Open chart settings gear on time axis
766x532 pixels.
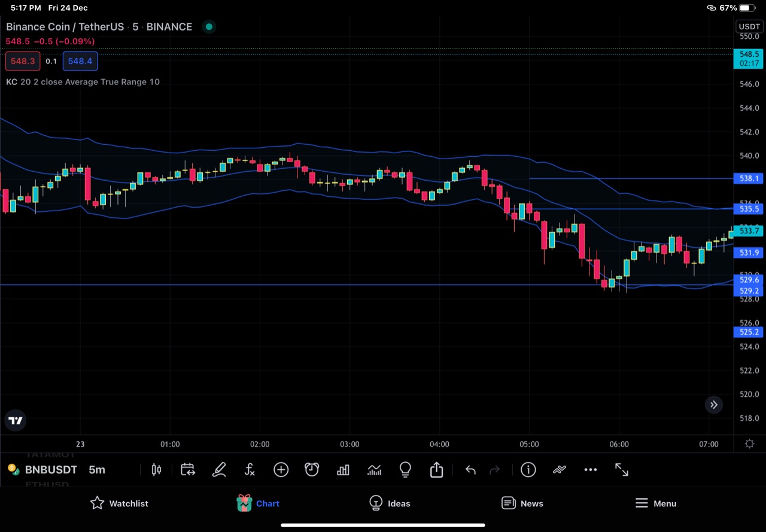pyautogui.click(x=749, y=444)
